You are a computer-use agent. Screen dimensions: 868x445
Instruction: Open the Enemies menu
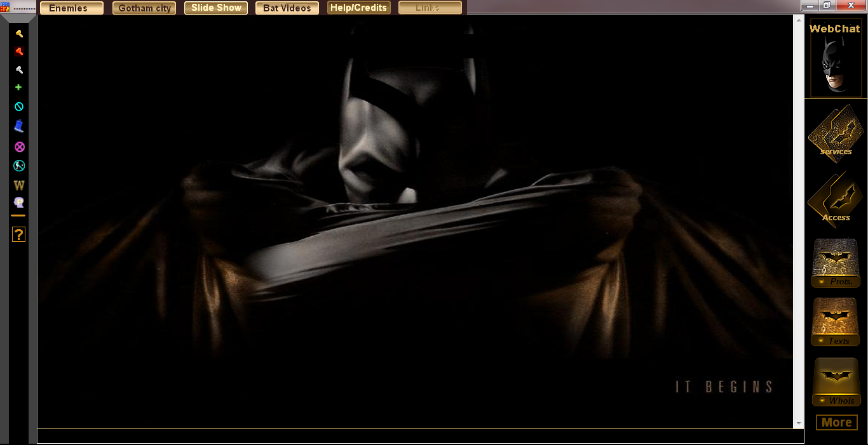72,8
